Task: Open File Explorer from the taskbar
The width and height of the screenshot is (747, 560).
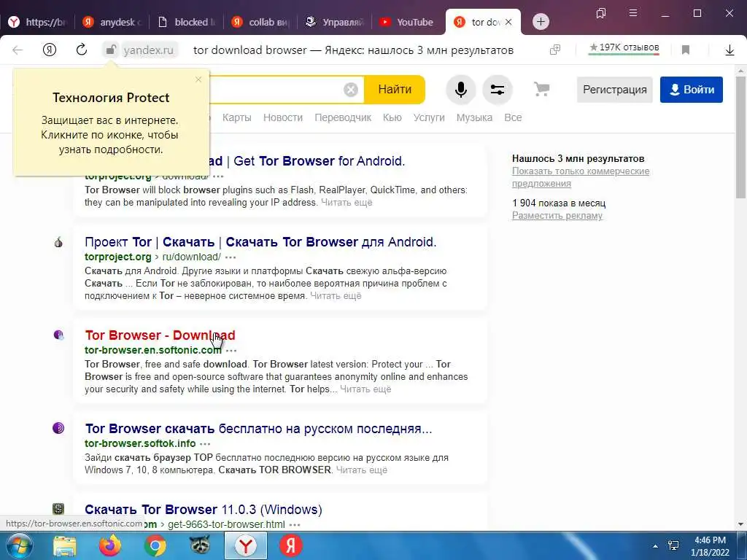Action: (x=65, y=545)
